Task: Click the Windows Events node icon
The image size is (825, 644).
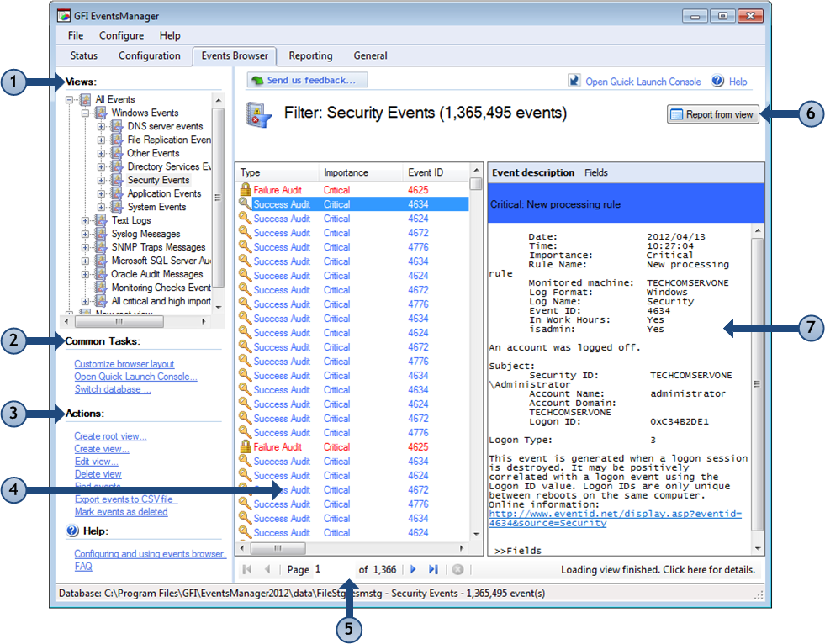Action: pyautogui.click(x=100, y=113)
